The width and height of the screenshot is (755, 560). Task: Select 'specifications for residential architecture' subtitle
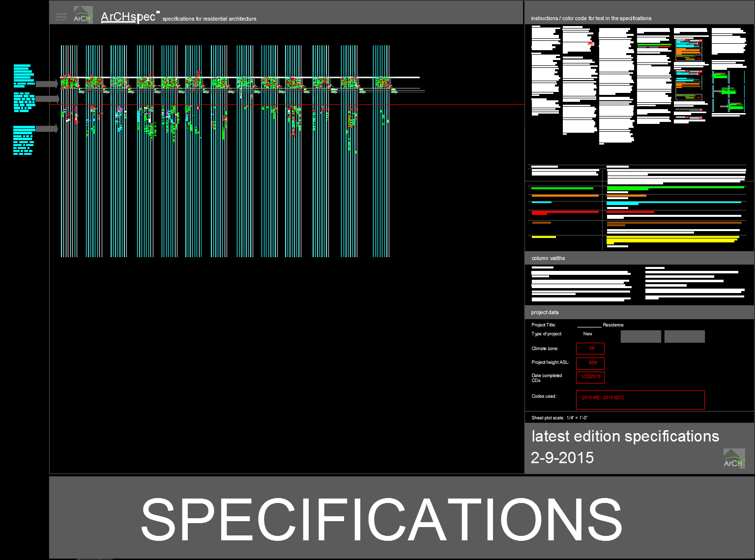209,19
